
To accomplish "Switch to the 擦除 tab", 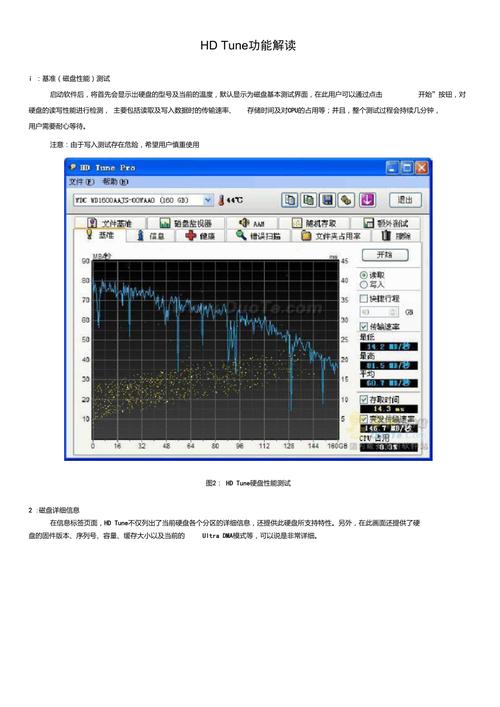I will point(396,236).
